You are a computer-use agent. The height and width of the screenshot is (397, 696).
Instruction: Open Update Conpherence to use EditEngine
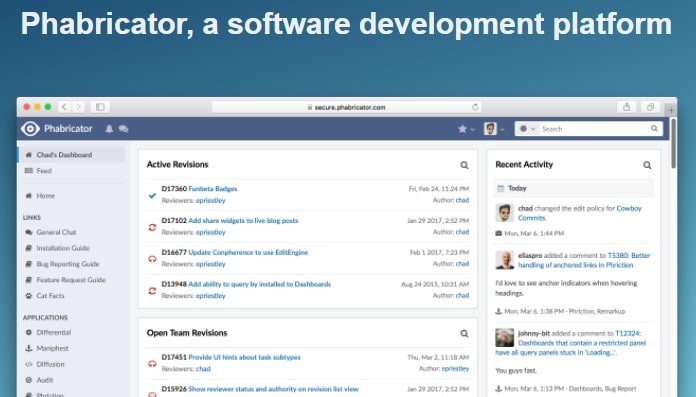pyautogui.click(x=248, y=252)
